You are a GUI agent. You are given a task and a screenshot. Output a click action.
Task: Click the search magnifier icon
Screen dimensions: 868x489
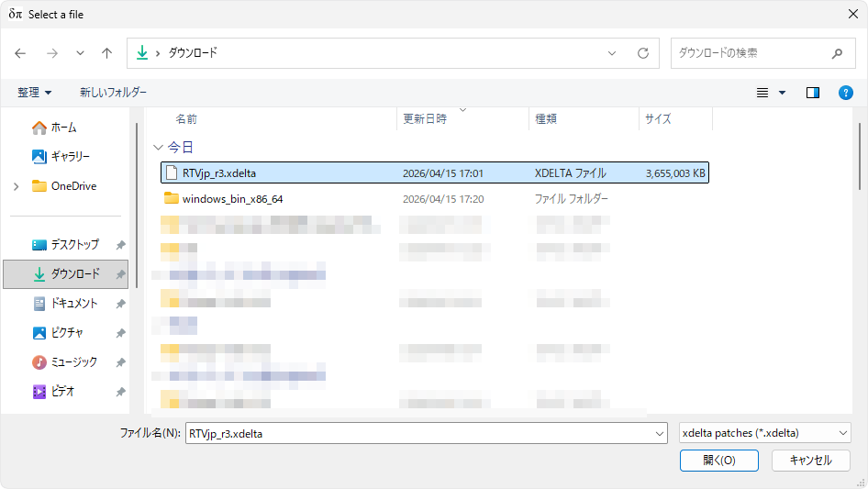click(x=837, y=53)
